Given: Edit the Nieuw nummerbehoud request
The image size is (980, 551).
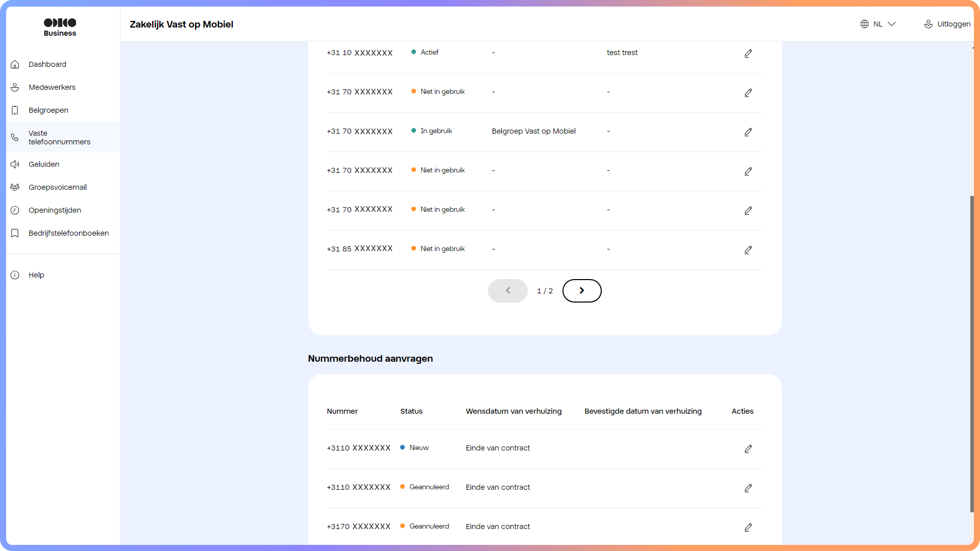Looking at the screenshot, I should [x=748, y=448].
